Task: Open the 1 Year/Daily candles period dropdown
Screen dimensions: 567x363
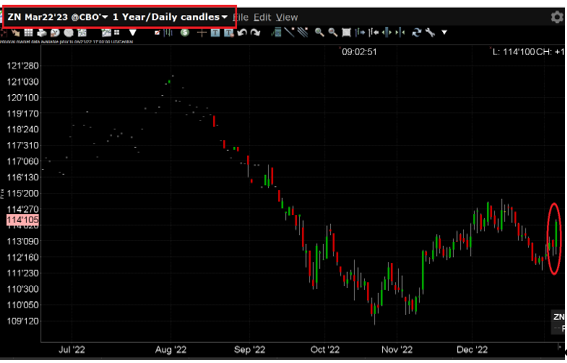Action: (x=170, y=17)
